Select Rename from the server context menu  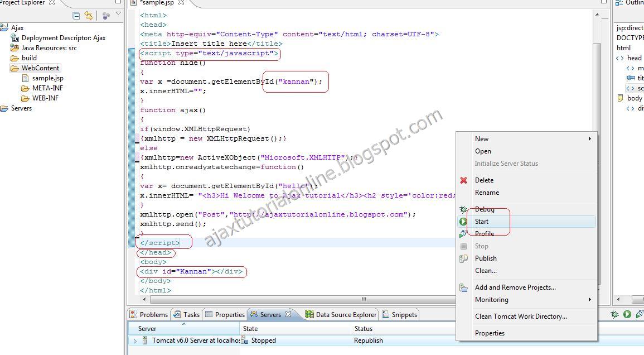pos(488,192)
